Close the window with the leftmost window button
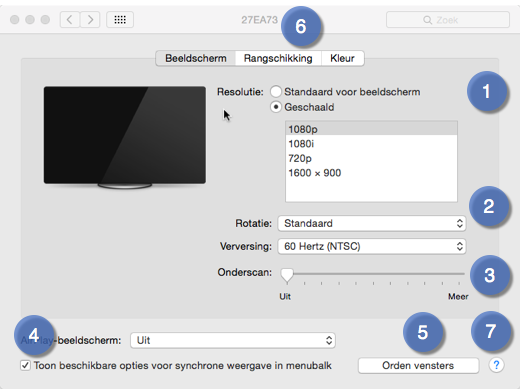 coord(14,20)
